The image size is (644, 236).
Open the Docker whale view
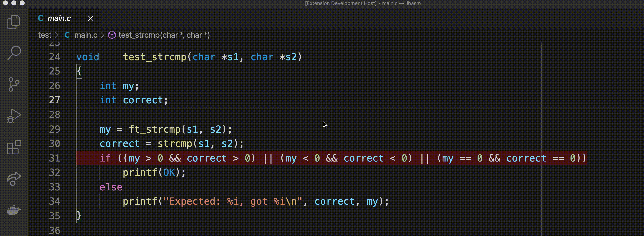pos(14,210)
